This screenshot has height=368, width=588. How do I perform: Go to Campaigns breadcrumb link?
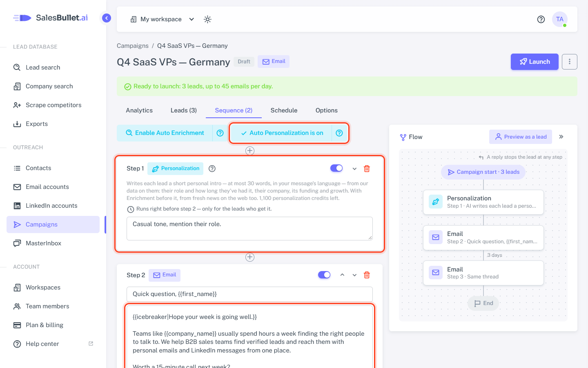pyautogui.click(x=133, y=46)
